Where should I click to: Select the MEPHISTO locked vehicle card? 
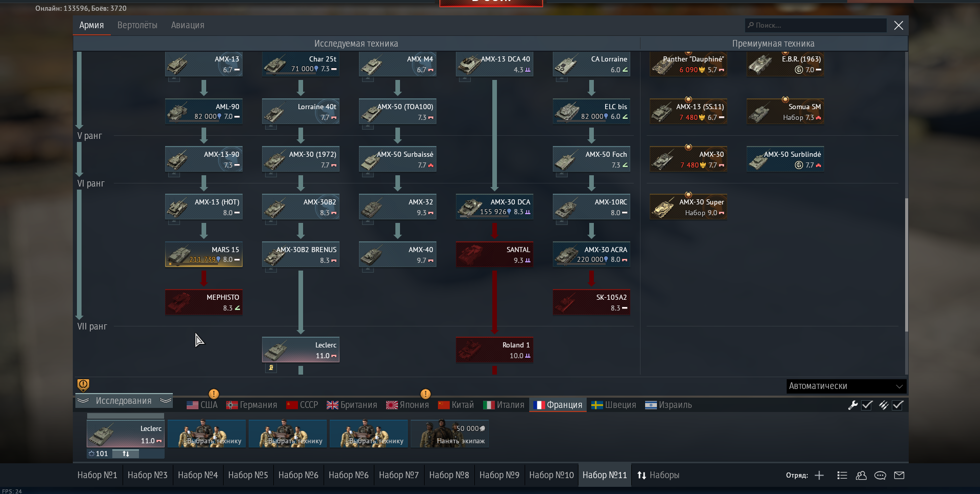point(204,302)
